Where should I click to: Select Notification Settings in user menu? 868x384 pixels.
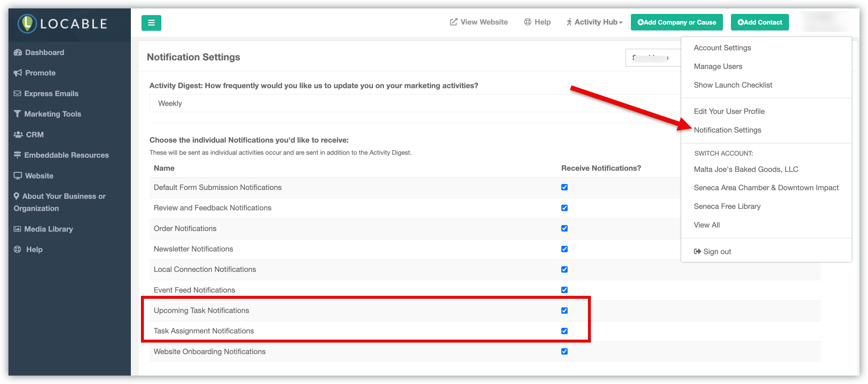pos(727,130)
